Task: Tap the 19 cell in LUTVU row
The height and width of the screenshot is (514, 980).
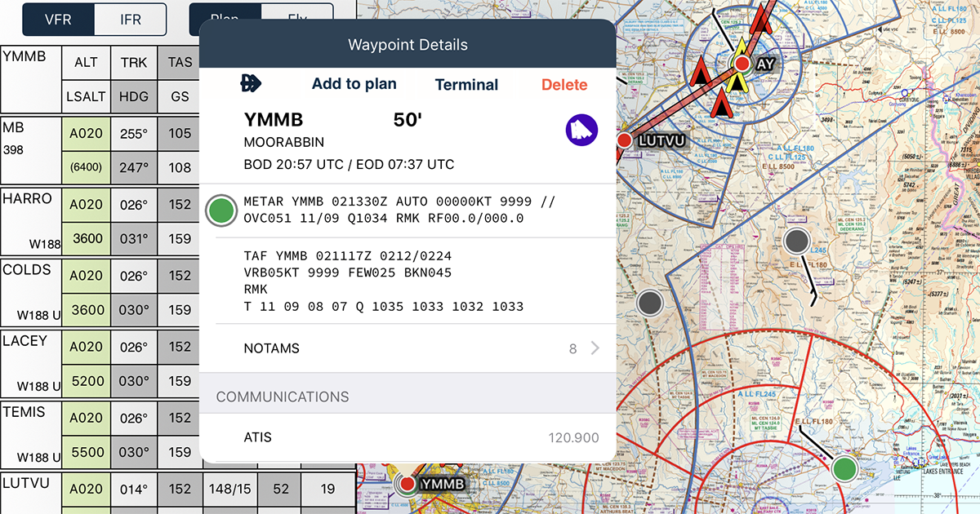Action: point(328,489)
